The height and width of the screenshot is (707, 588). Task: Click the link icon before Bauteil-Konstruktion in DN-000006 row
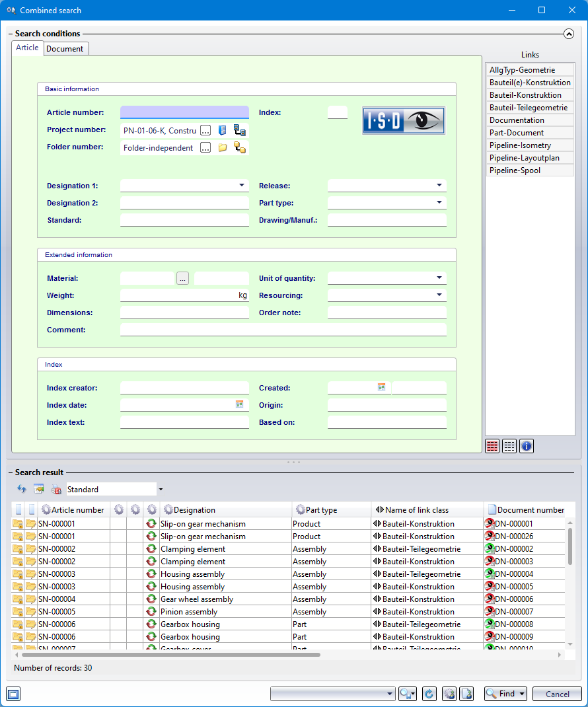point(377,599)
